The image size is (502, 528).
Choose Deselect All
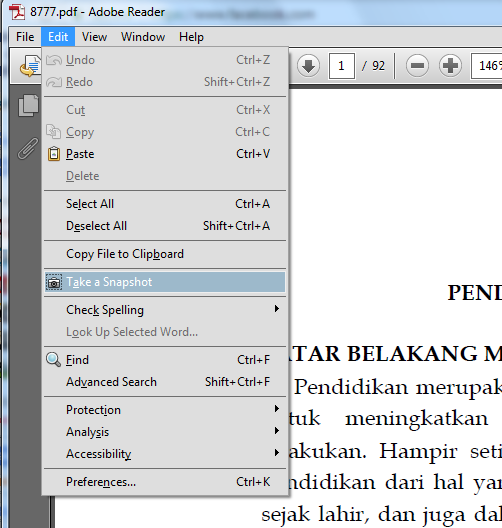point(165,226)
